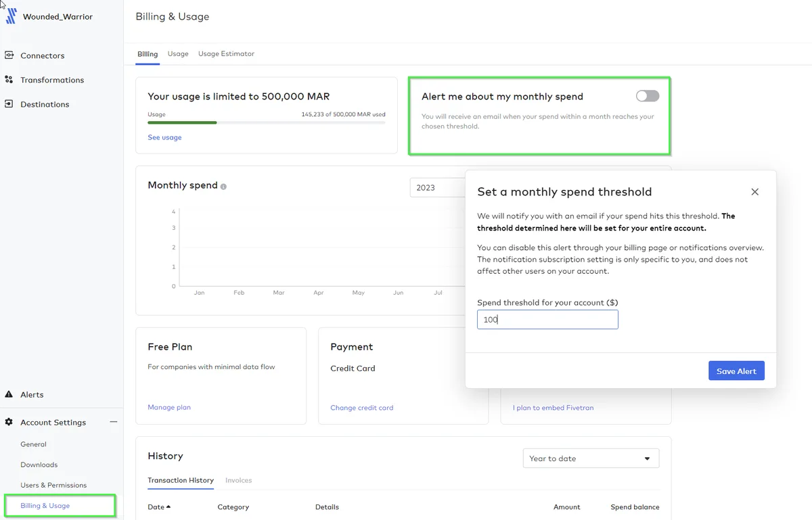Click the MAR usage progress bar

tap(266, 122)
